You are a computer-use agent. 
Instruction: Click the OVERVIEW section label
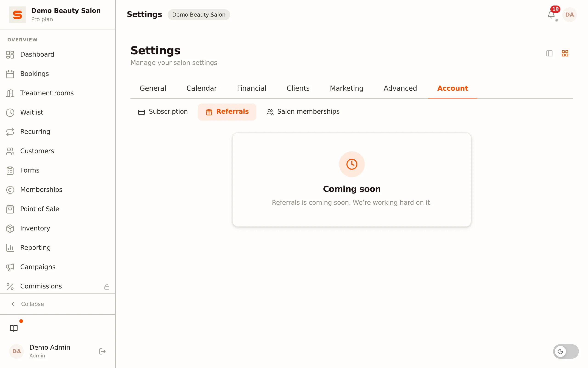(x=22, y=40)
